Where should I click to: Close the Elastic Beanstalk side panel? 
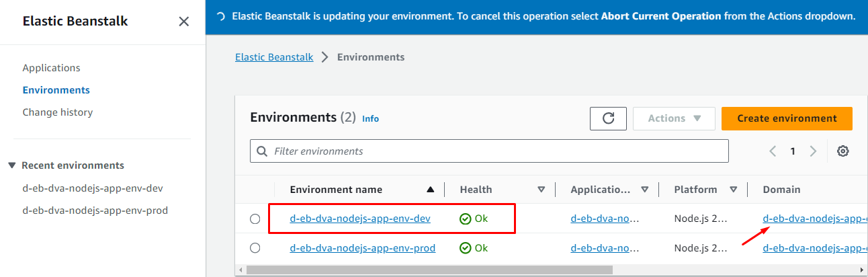tap(183, 22)
